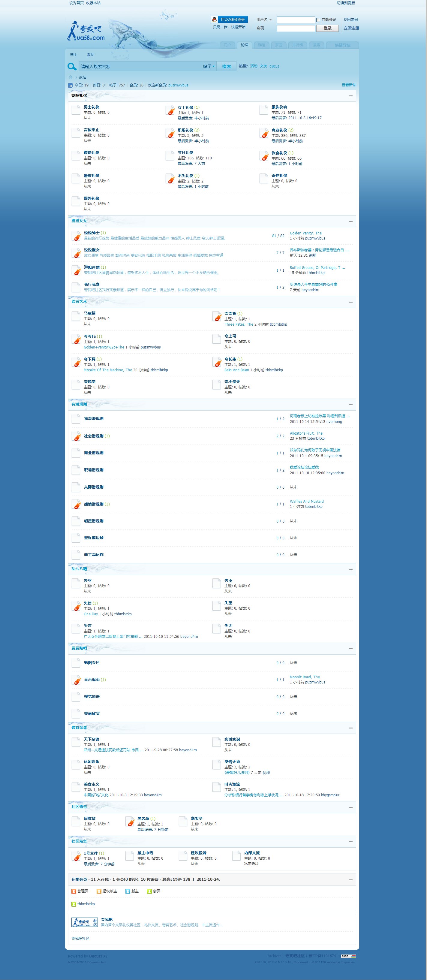Click the 收藏本站 link
The width and height of the screenshot is (427, 980).
93,3
